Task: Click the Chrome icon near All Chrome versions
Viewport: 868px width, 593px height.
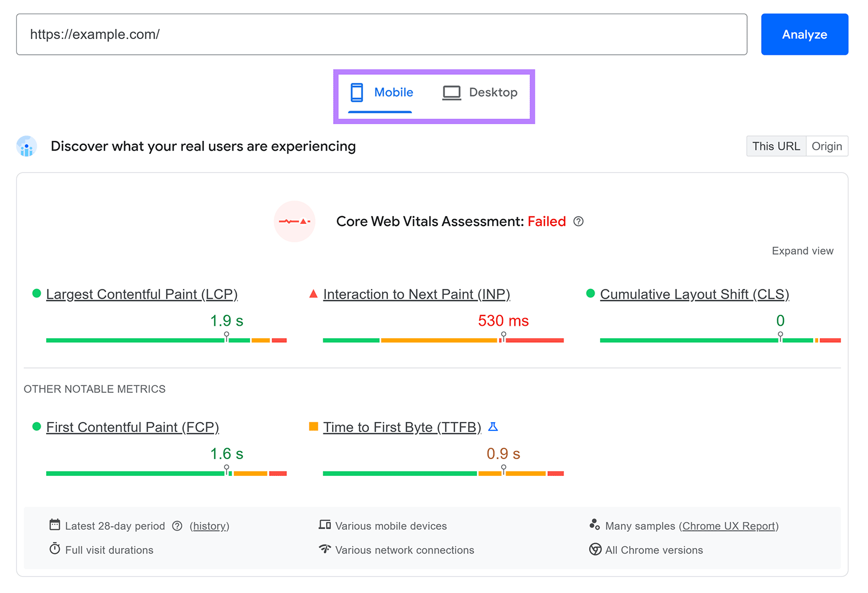Action: 595,550
